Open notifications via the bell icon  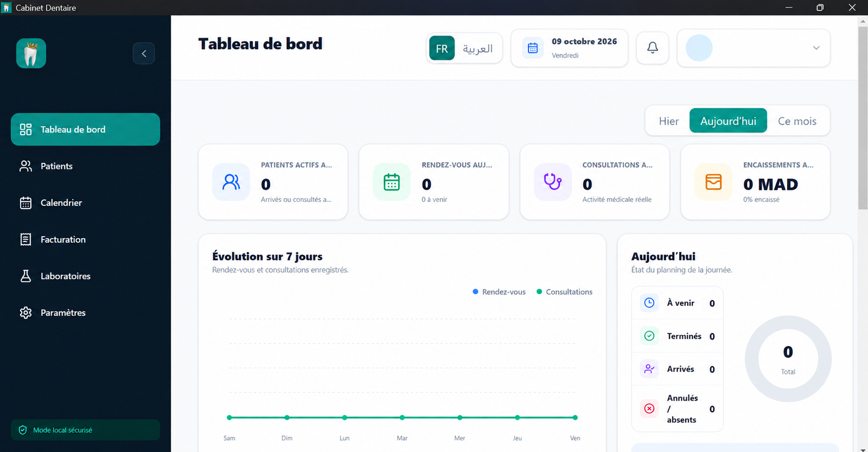[x=653, y=48]
